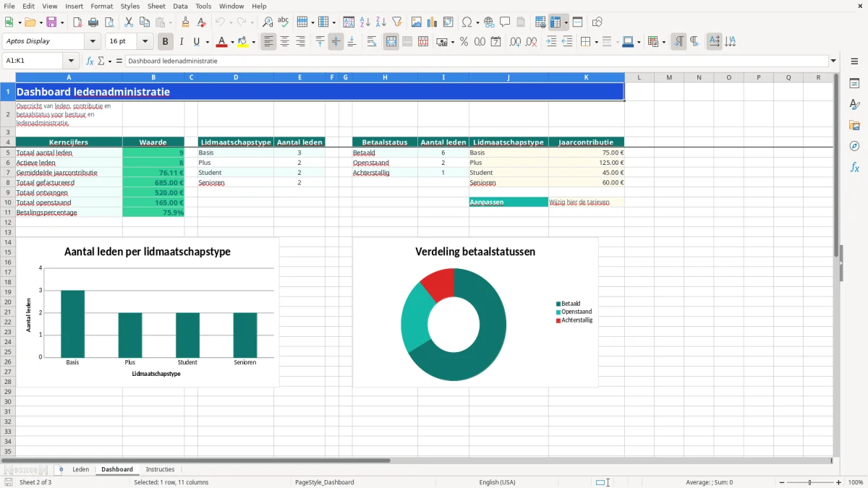Align text right
868x488 pixels.
pos(301,42)
